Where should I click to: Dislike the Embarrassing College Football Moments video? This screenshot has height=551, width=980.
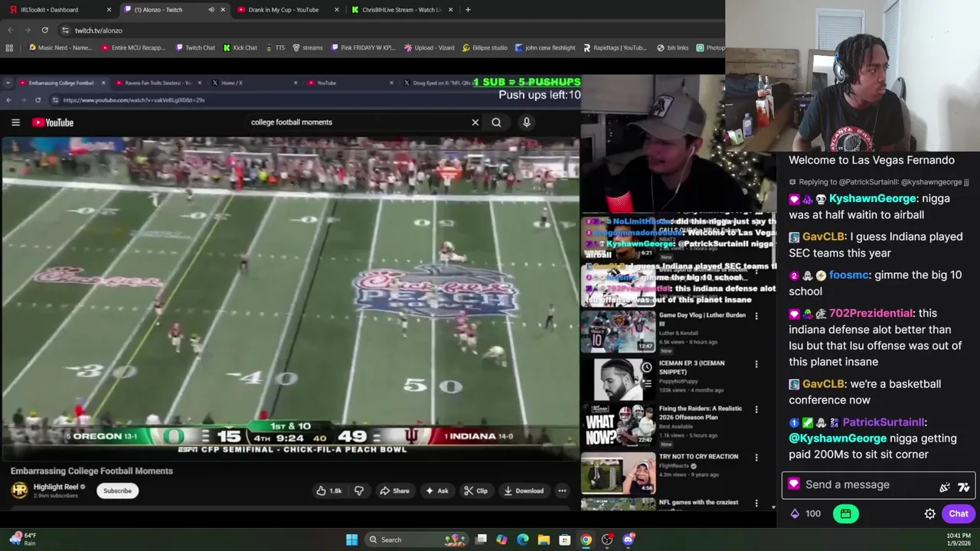pyautogui.click(x=358, y=491)
